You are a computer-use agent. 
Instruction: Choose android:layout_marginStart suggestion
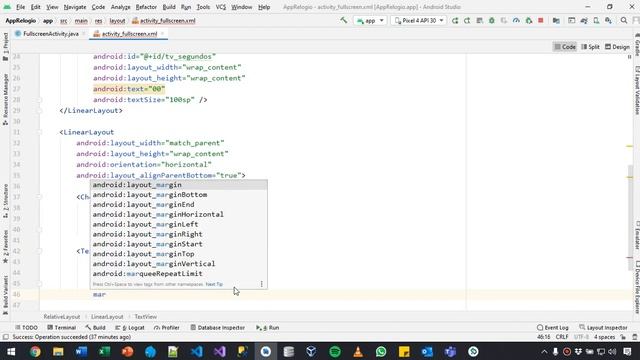coord(179,244)
